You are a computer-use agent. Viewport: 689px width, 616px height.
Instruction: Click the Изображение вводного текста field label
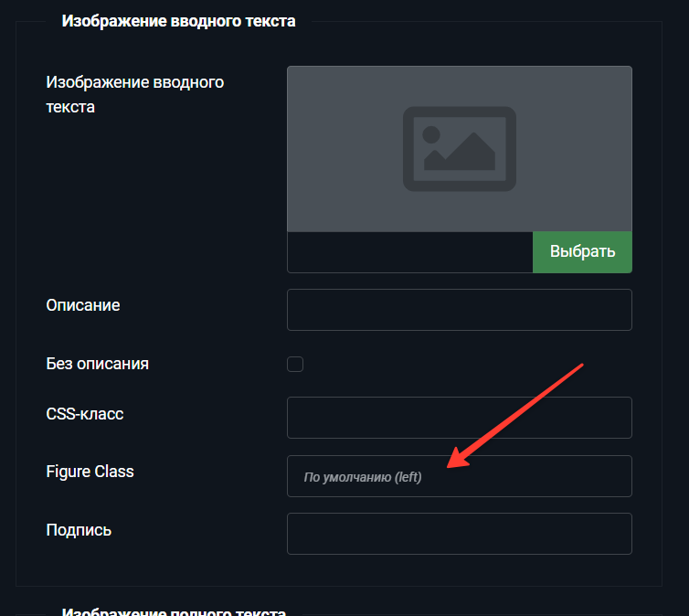(x=135, y=94)
